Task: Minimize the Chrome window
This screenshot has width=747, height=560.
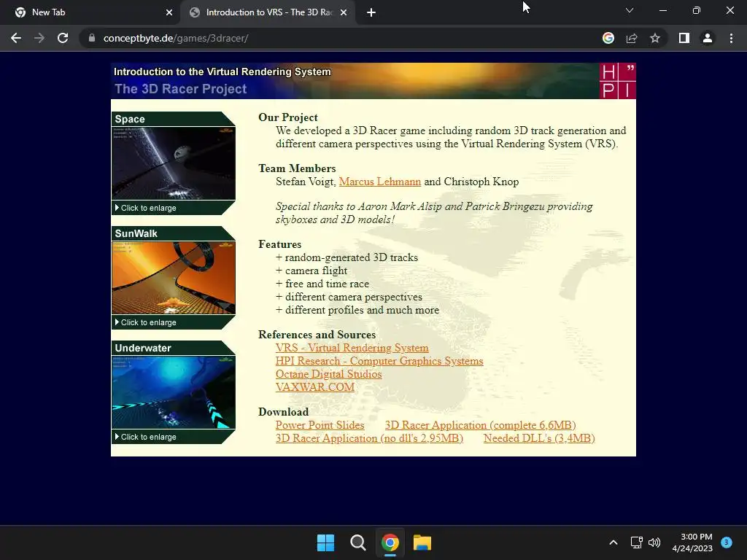Action: click(662, 10)
